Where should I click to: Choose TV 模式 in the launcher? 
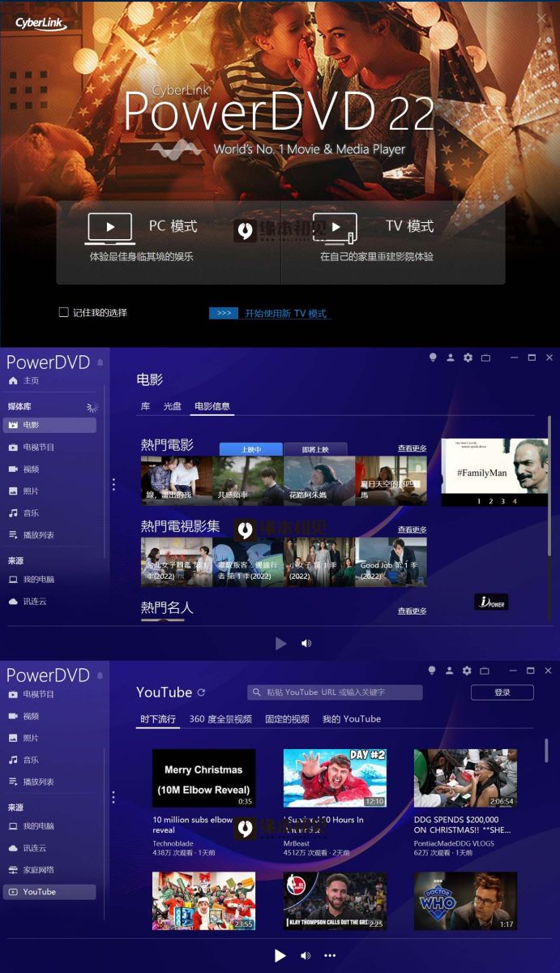click(x=393, y=242)
